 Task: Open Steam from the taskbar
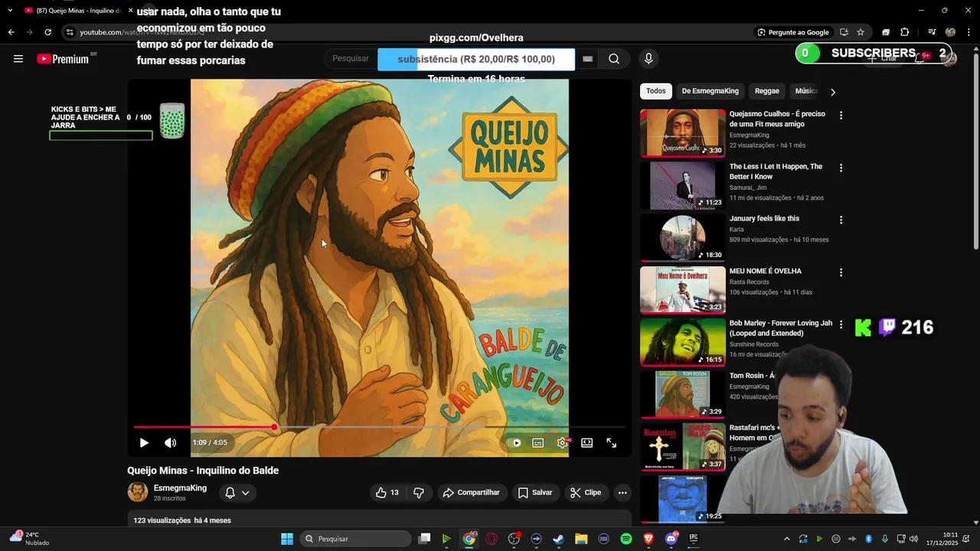[x=559, y=539]
